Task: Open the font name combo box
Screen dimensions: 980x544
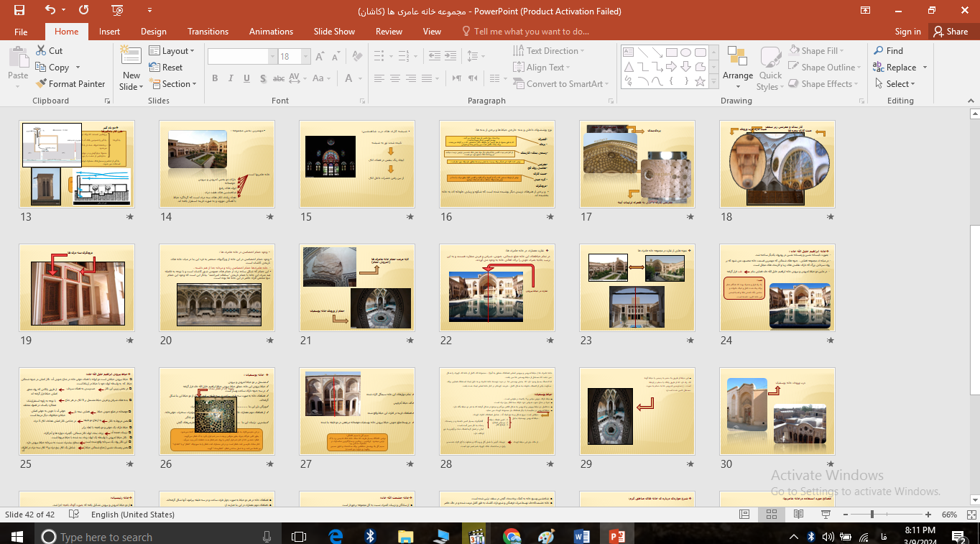Action: 242,57
